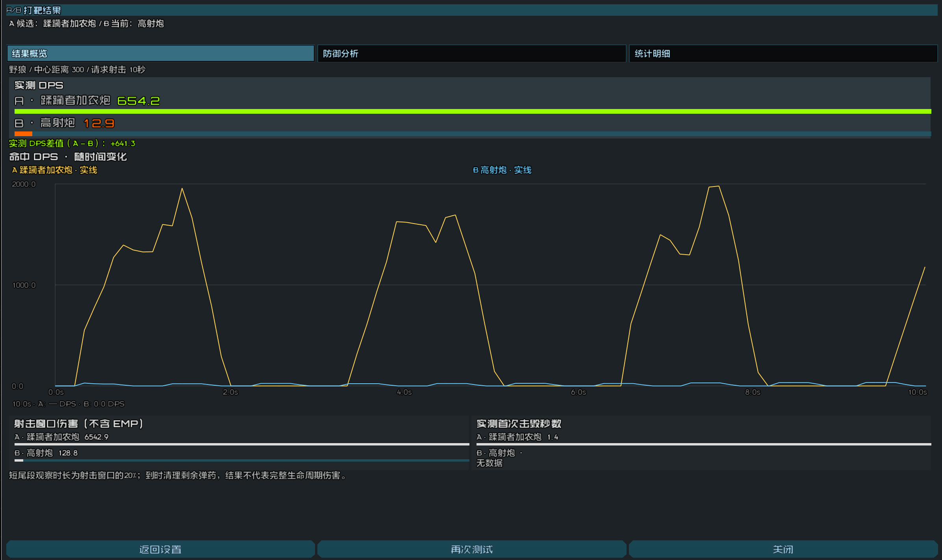
Task: Click the 1000.0 y-axis label
Action: pos(24,285)
